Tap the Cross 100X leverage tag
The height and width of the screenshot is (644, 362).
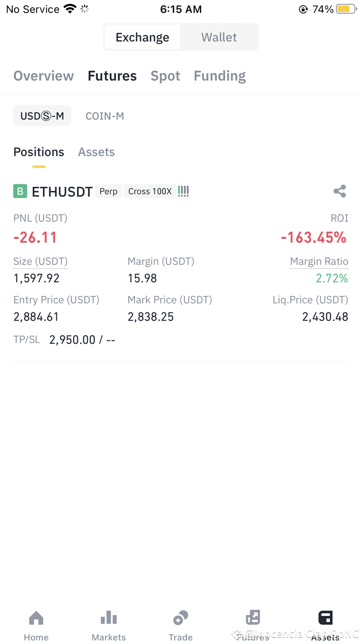(x=150, y=192)
